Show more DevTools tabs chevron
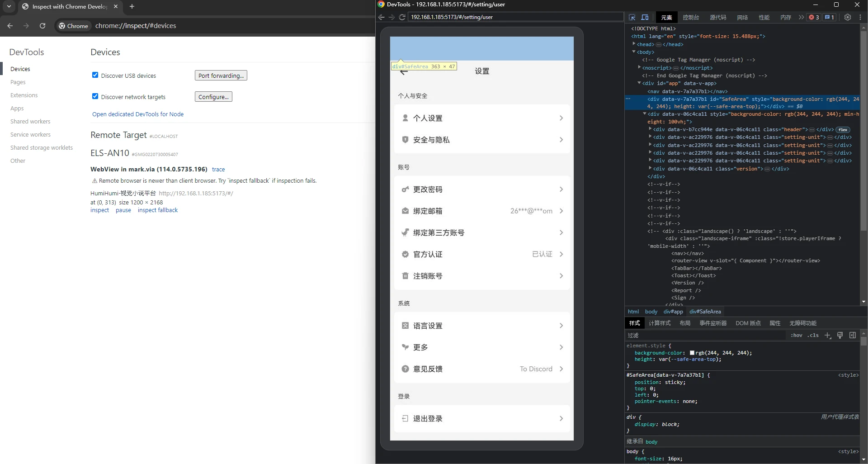The image size is (868, 464). point(801,17)
